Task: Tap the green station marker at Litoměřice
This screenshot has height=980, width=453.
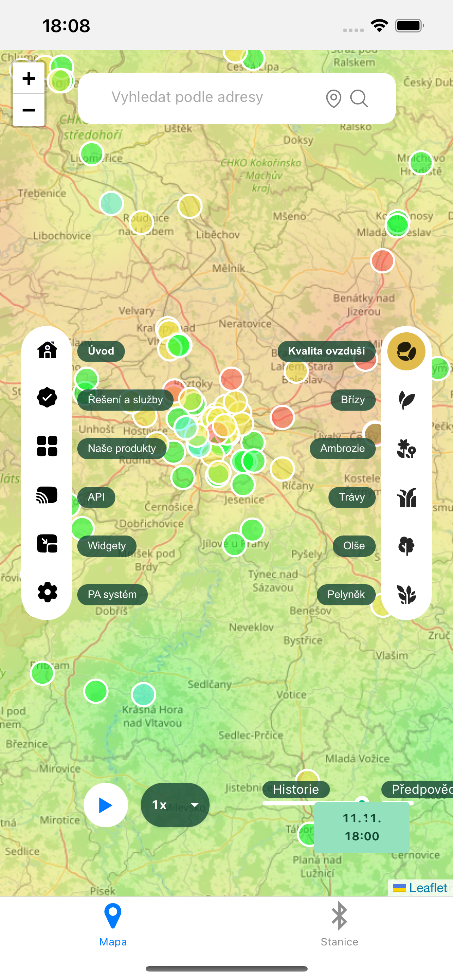Action: (x=92, y=153)
